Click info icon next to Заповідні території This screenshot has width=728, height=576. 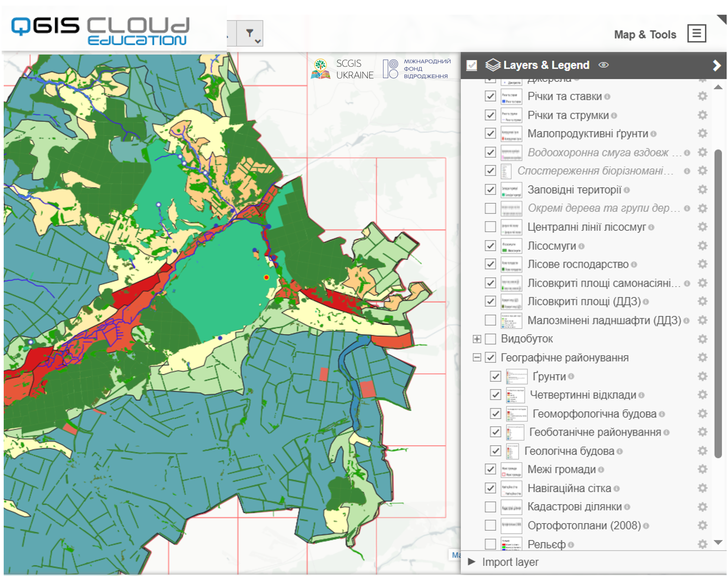[x=627, y=190]
